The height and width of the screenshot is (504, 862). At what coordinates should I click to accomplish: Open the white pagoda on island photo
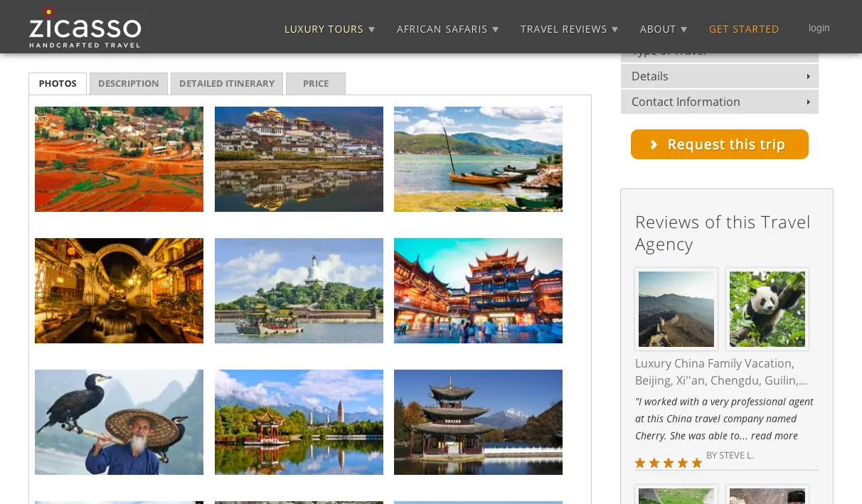[x=299, y=291]
